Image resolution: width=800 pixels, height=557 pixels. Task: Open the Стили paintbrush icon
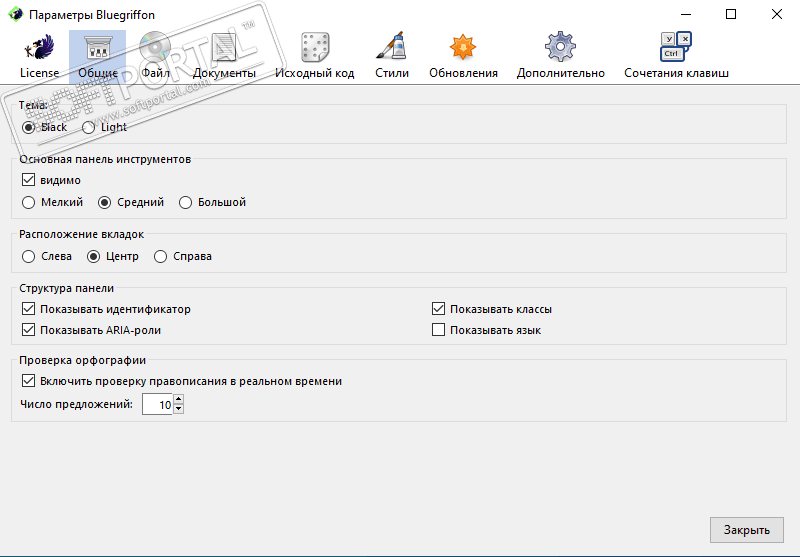point(392,47)
